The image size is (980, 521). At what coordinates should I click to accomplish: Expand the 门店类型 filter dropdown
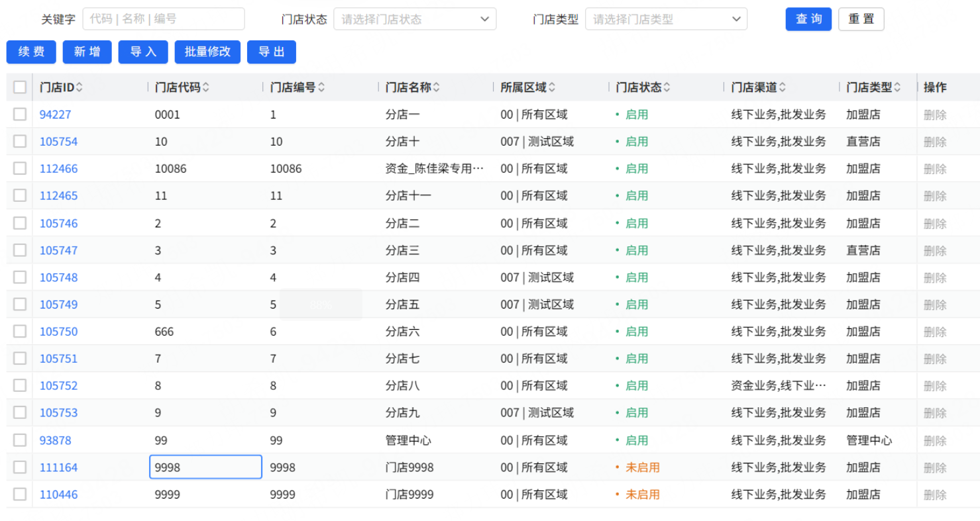tap(666, 19)
